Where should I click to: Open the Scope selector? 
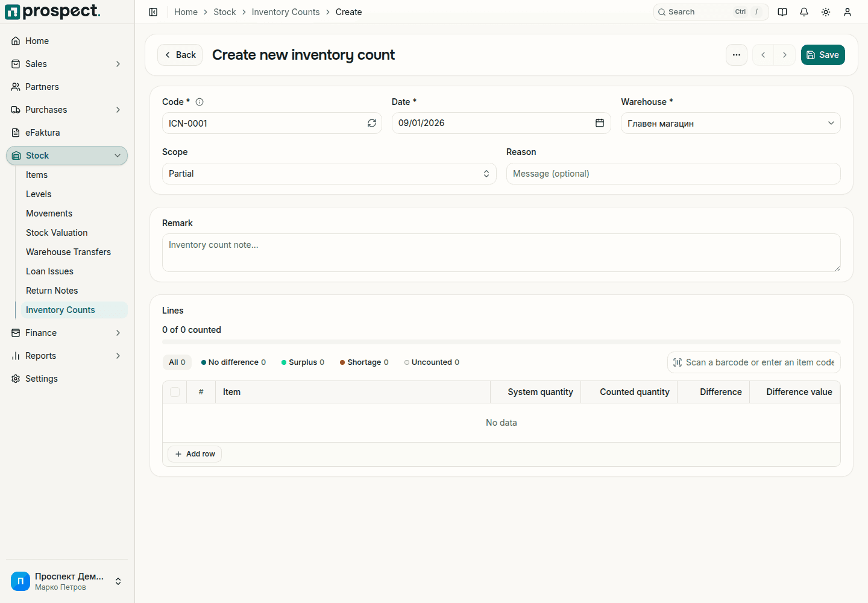coord(329,174)
